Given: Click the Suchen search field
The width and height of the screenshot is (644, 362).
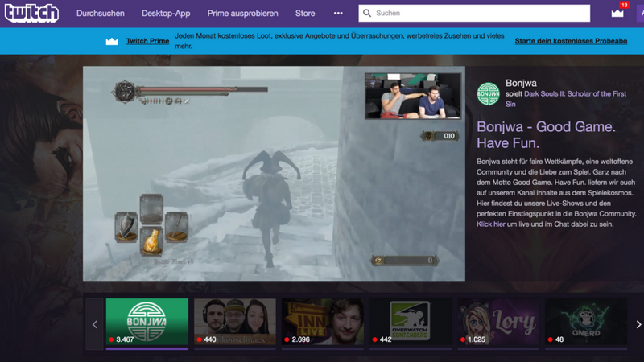Looking at the screenshot, I should tap(474, 13).
